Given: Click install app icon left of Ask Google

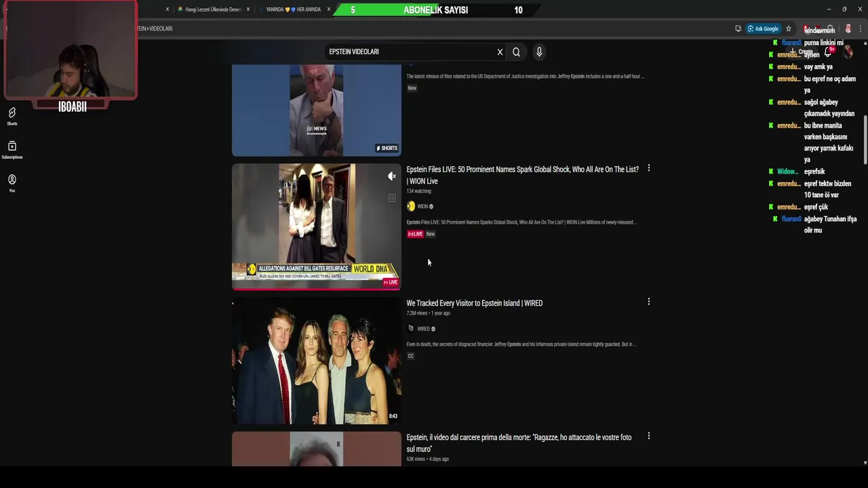Looking at the screenshot, I should tap(738, 28).
